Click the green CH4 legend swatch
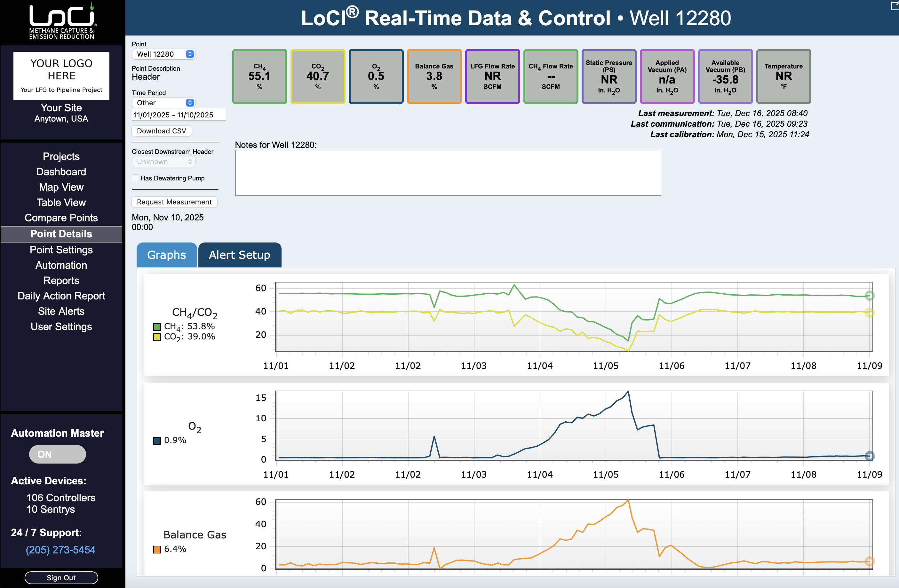The image size is (899, 588). [x=157, y=327]
